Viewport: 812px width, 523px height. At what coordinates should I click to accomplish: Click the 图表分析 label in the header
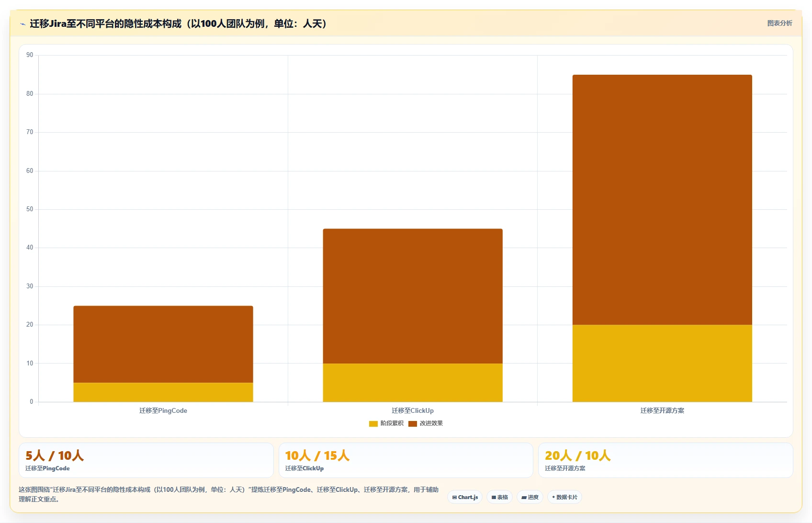[x=779, y=23]
